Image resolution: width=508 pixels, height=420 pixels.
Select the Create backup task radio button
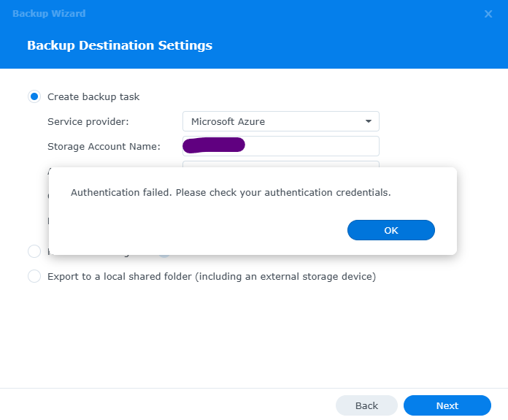pyautogui.click(x=34, y=96)
